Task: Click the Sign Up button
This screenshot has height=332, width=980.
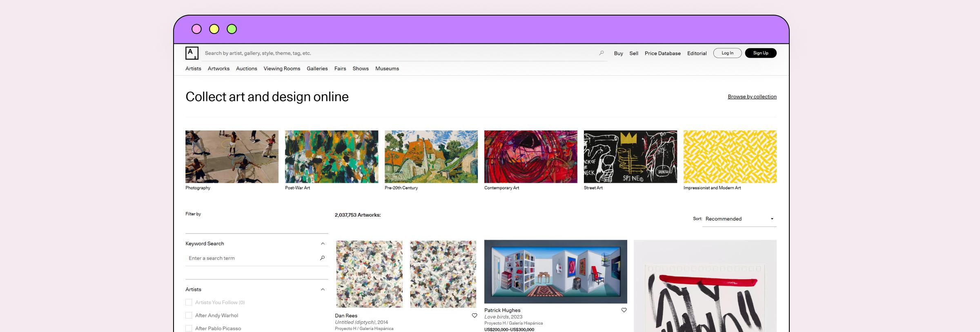Action: pyautogui.click(x=761, y=53)
